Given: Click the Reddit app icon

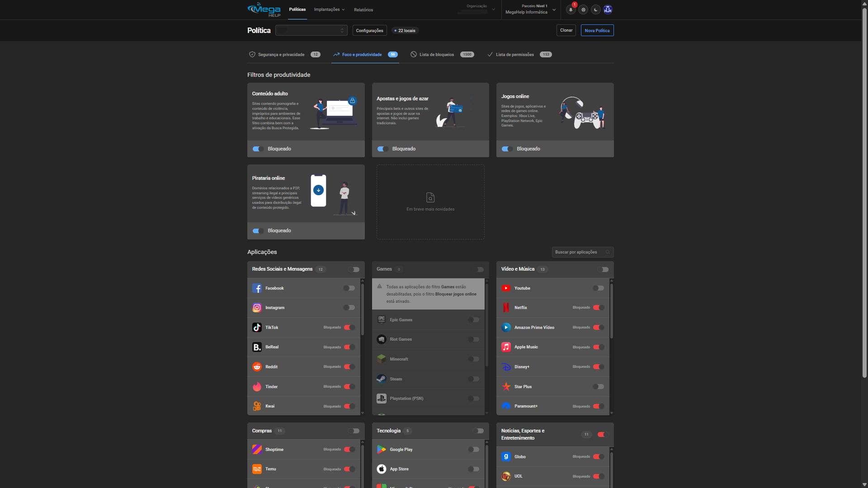Looking at the screenshot, I should pyautogui.click(x=257, y=367).
